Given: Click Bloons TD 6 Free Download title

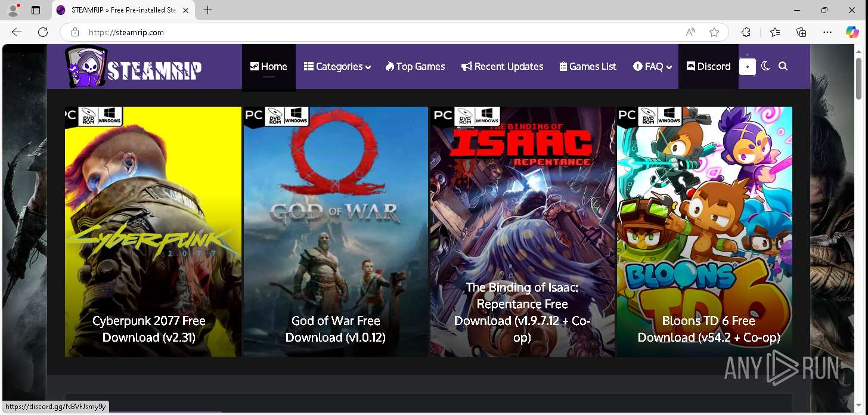Looking at the screenshot, I should tap(709, 329).
